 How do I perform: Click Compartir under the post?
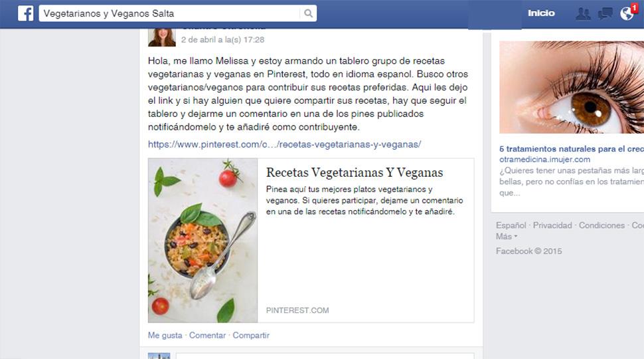coord(251,335)
